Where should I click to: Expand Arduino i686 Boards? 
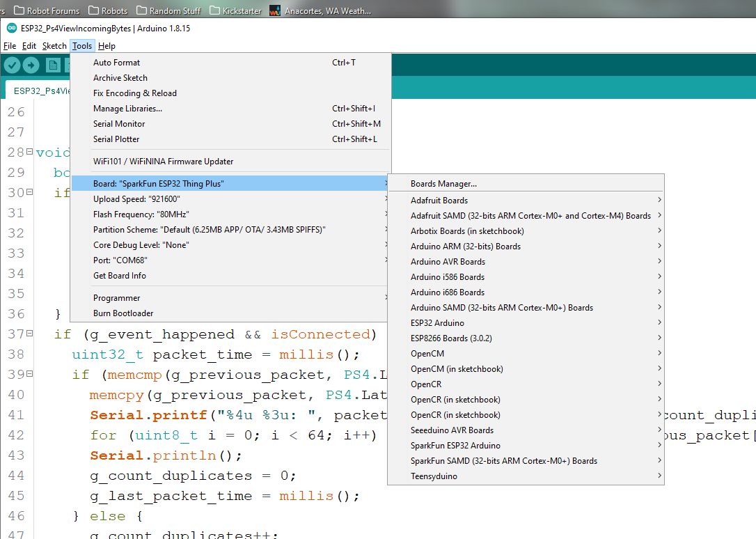pyautogui.click(x=526, y=292)
